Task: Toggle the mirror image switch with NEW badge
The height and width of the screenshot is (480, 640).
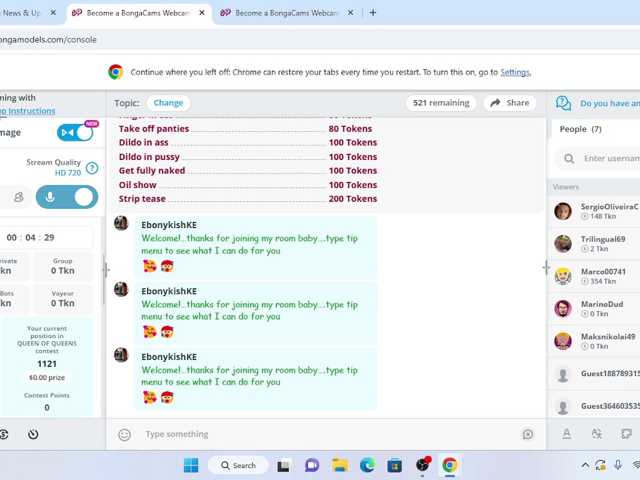Action: pyautogui.click(x=75, y=133)
